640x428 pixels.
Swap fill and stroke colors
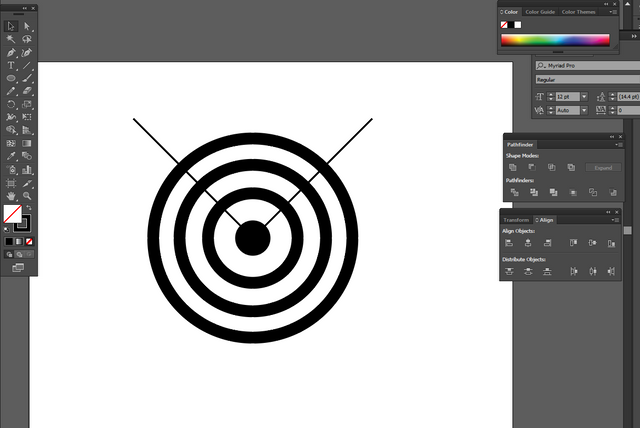point(29,208)
